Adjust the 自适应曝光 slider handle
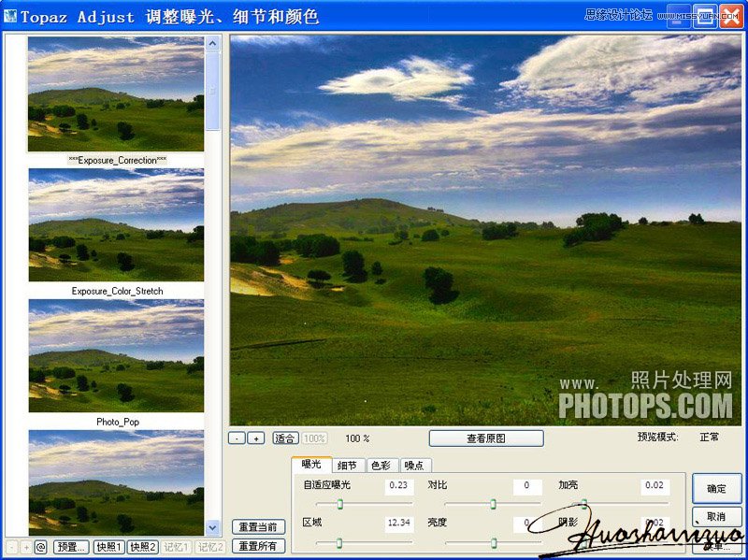 (x=340, y=504)
